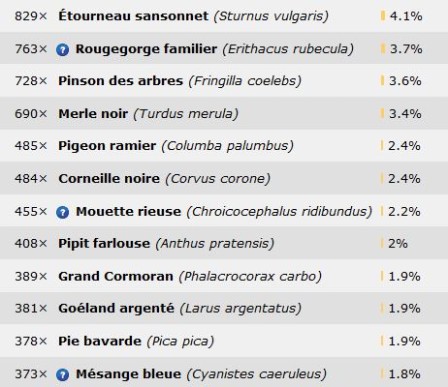Open Pigeon ramier species link
448x387 pixels.
tap(107, 146)
